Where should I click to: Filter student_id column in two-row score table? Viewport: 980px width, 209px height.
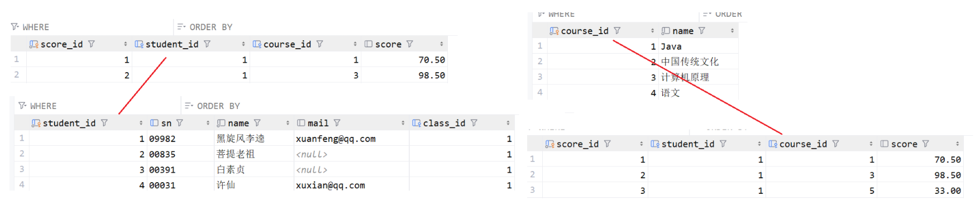(x=207, y=44)
